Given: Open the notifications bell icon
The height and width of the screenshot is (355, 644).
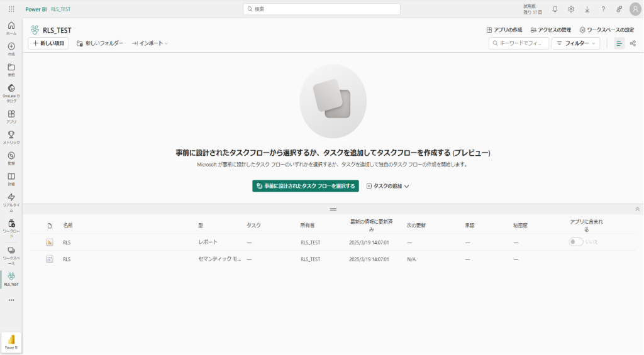Looking at the screenshot, I should (x=555, y=9).
